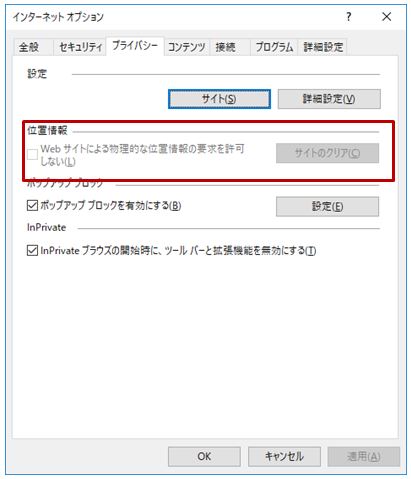Click the 詳細設定(V) button in settings
The image size is (411, 479).
[x=329, y=99]
